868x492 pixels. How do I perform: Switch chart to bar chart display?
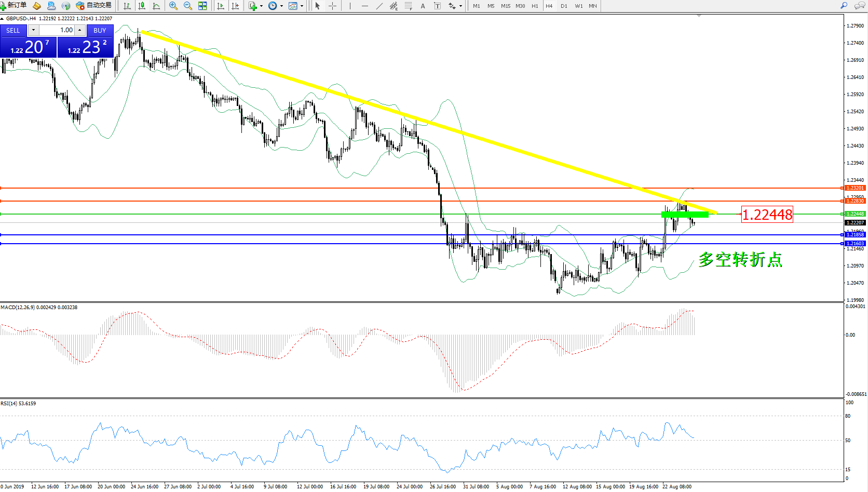[x=127, y=6]
